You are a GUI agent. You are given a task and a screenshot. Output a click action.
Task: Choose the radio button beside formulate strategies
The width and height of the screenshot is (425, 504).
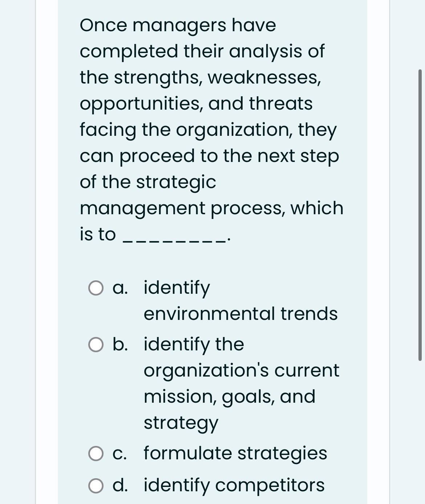click(96, 454)
